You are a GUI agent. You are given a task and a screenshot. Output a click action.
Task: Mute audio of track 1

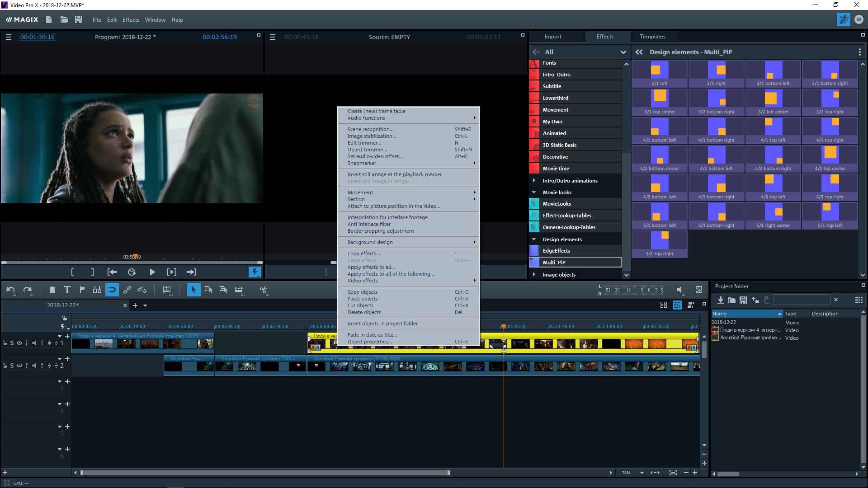point(34,343)
